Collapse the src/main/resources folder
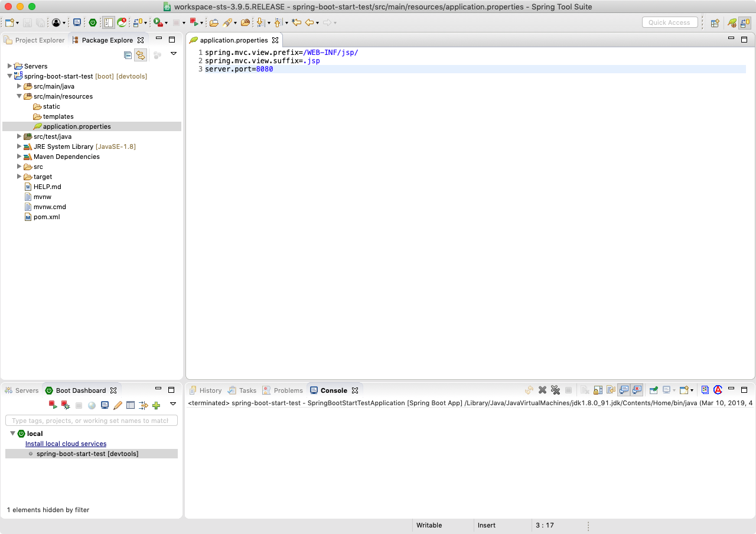756x534 pixels. 19,96
